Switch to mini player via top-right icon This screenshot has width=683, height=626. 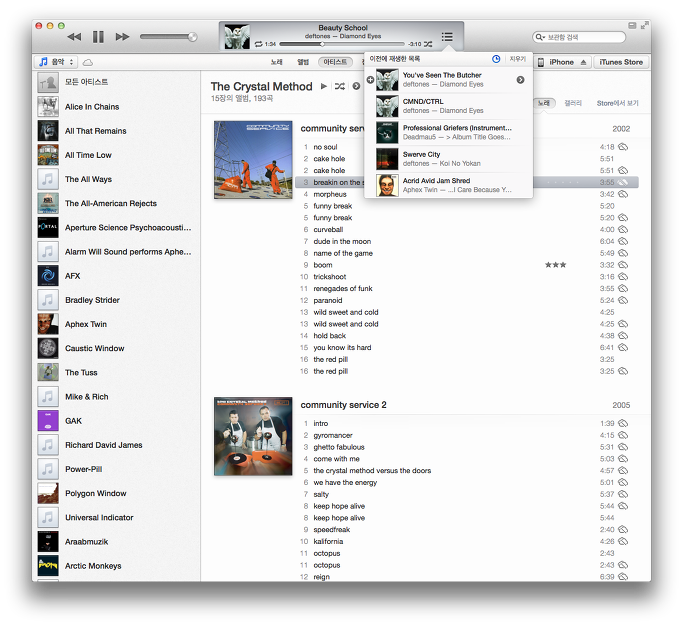point(632,26)
